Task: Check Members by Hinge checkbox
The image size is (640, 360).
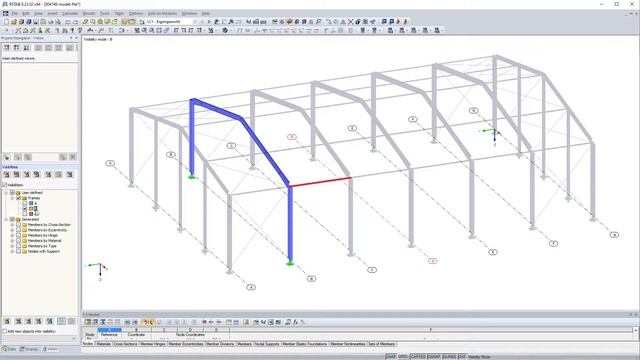Action: [x=18, y=236]
